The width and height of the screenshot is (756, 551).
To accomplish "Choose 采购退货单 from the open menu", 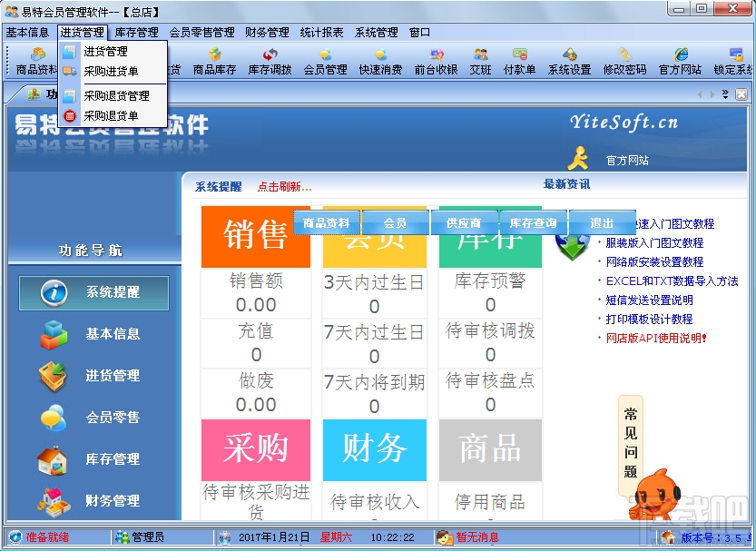I will 113,116.
